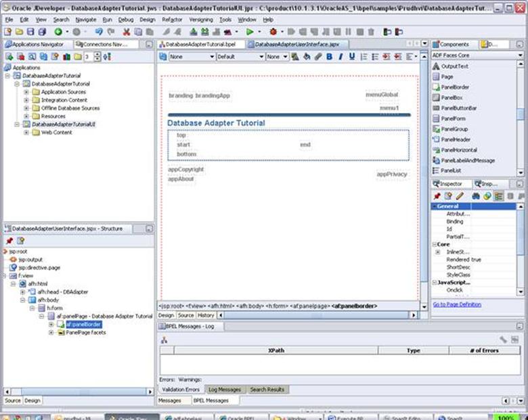Click the hyperlink icon in editor toolbar
The height and width of the screenshot is (420, 528).
[x=317, y=57]
